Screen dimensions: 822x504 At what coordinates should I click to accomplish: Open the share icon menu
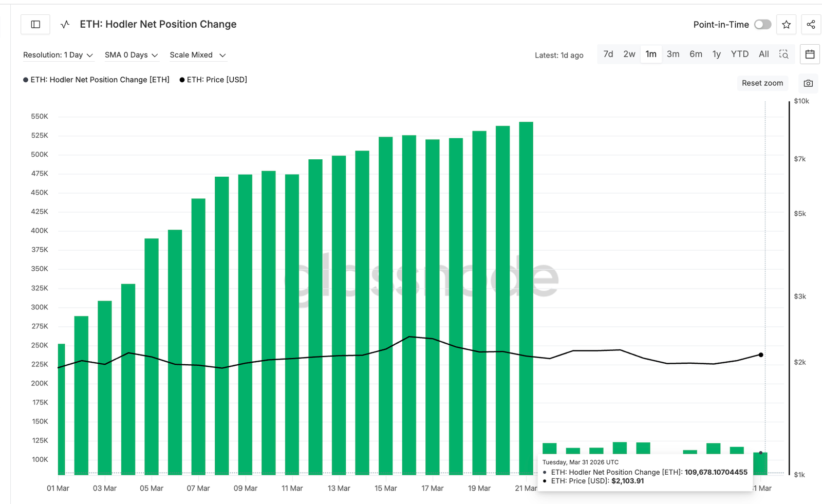[811, 24]
